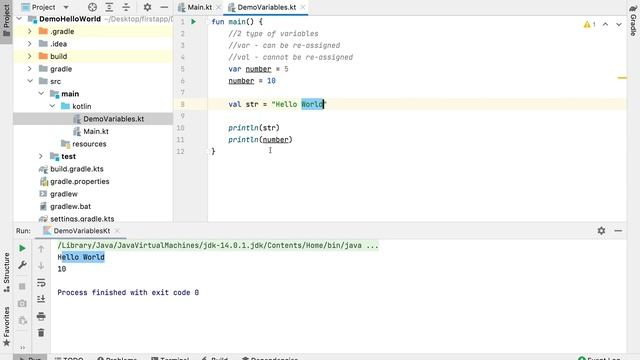The width and height of the screenshot is (640, 360).
Task: Click the dump threads camera icon
Action: coord(22,304)
